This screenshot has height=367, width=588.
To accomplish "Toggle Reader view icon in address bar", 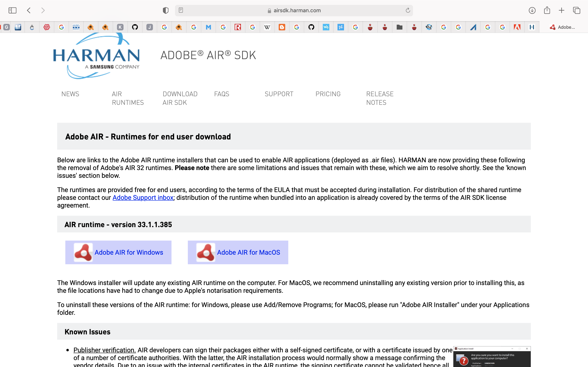I will pyautogui.click(x=181, y=10).
